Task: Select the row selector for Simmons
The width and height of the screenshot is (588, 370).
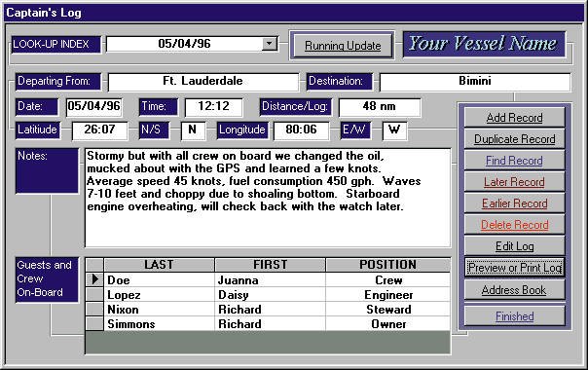Action: [x=94, y=324]
